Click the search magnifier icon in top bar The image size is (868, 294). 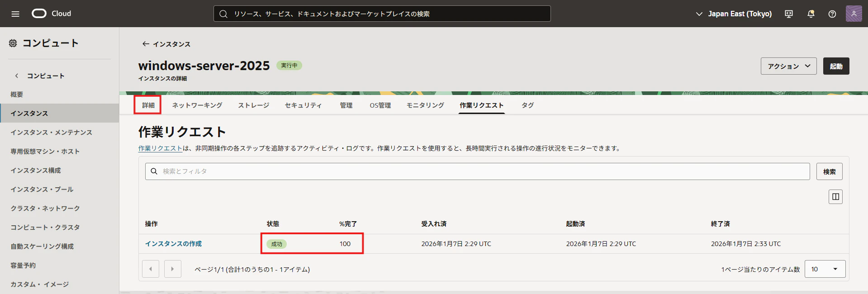click(223, 14)
